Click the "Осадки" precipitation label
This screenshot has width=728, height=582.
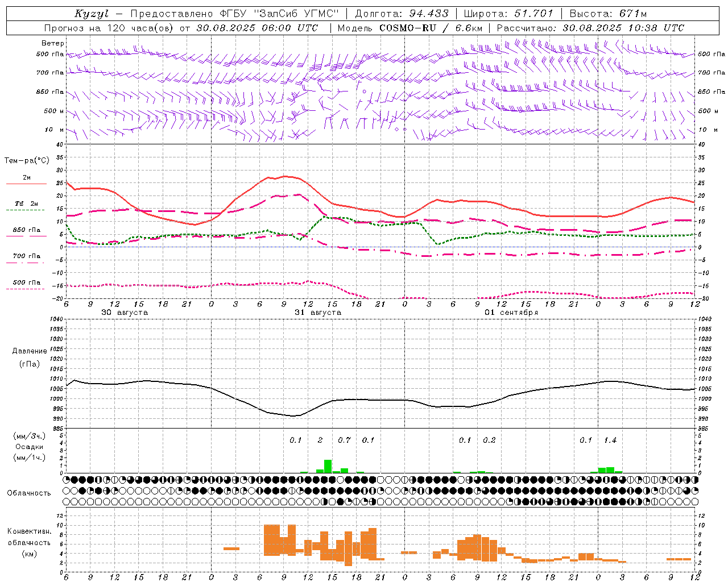30,447
